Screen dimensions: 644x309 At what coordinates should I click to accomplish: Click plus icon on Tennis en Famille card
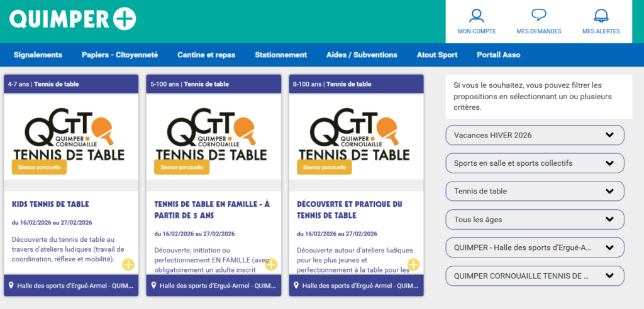tap(271, 264)
